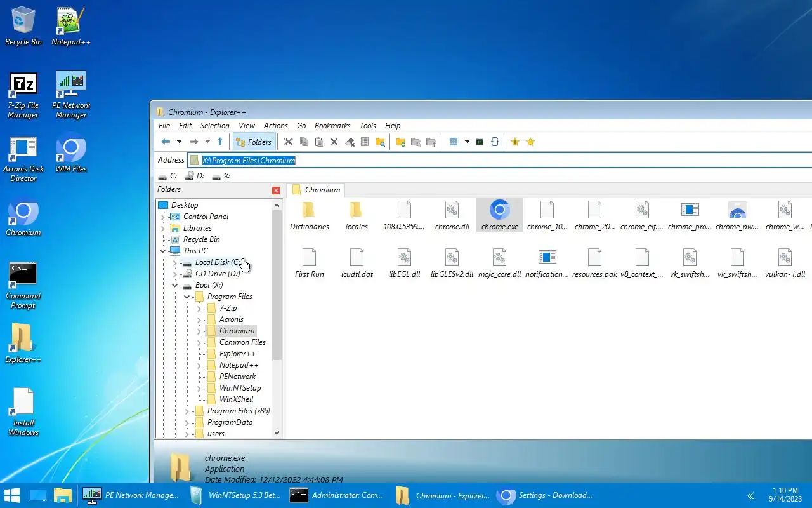Expand Local Disk (C:) tree node
The width and height of the screenshot is (812, 508).
click(x=175, y=262)
